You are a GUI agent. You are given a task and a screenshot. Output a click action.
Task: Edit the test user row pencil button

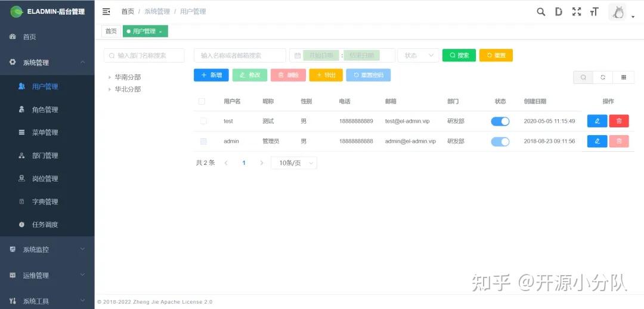coord(597,121)
